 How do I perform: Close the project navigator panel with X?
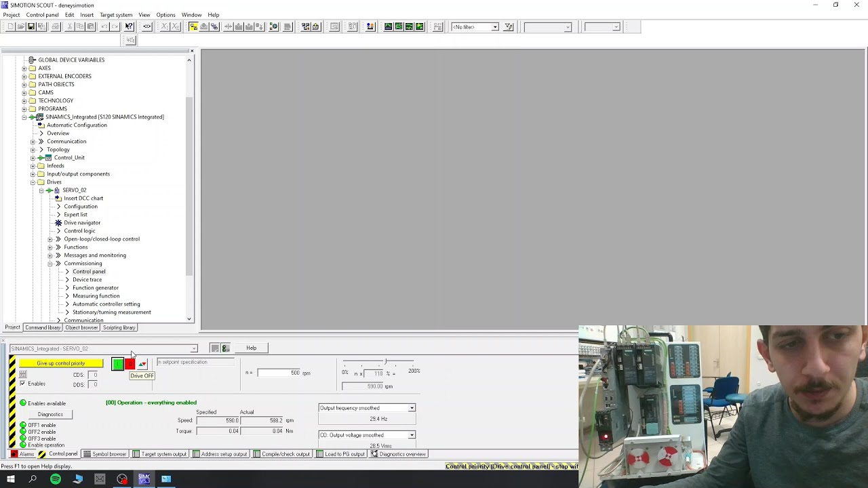click(x=192, y=51)
